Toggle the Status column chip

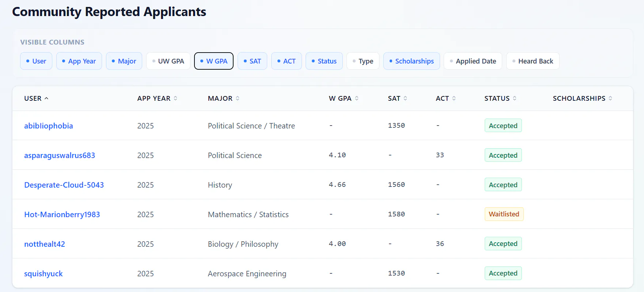(324, 61)
